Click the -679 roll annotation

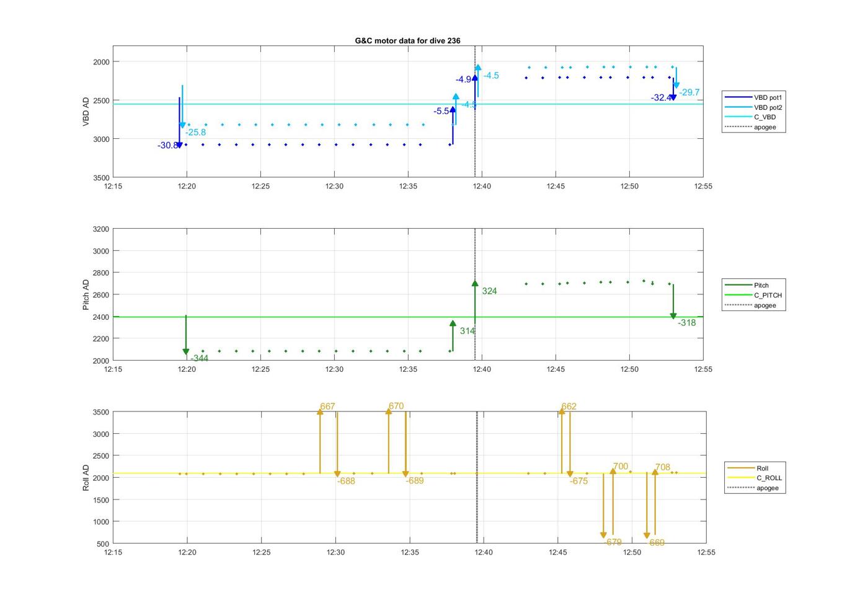coord(613,542)
